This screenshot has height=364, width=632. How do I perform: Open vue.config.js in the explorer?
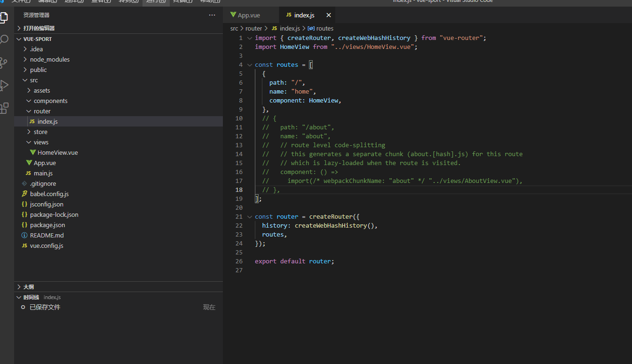pos(118,245)
